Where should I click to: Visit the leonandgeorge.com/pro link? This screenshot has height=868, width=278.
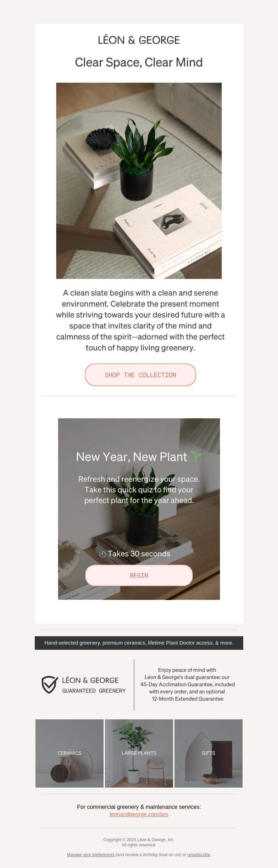139,814
